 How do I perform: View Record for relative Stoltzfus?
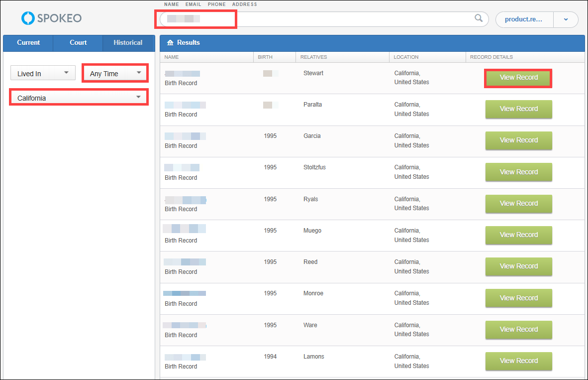point(518,172)
